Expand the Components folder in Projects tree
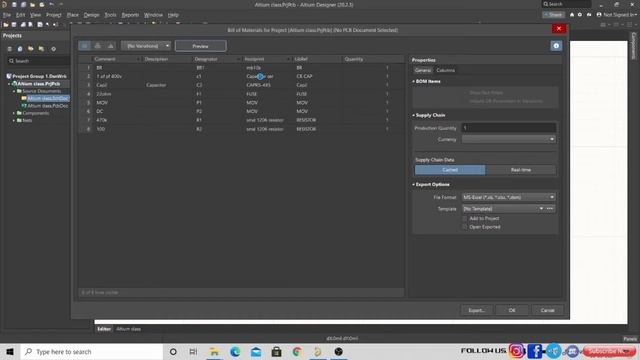The width and height of the screenshot is (640, 360). pyautogui.click(x=14, y=113)
